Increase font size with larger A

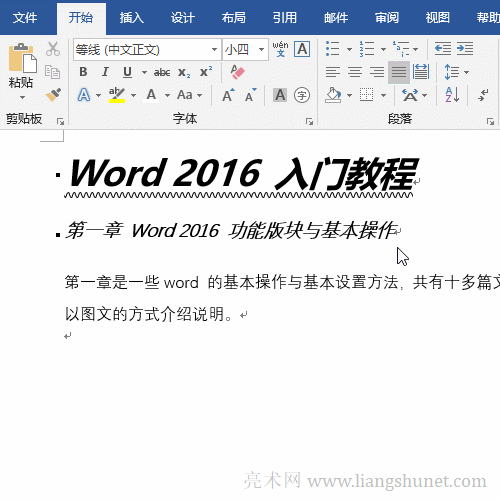(228, 95)
